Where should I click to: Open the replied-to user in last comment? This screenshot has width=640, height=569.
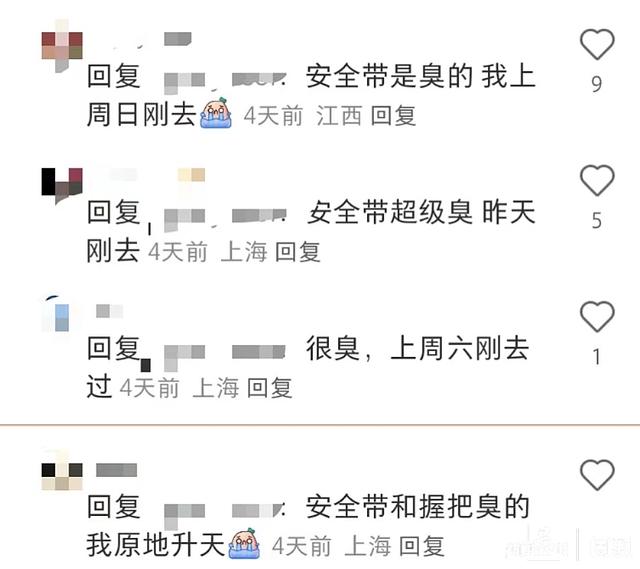tap(225, 512)
